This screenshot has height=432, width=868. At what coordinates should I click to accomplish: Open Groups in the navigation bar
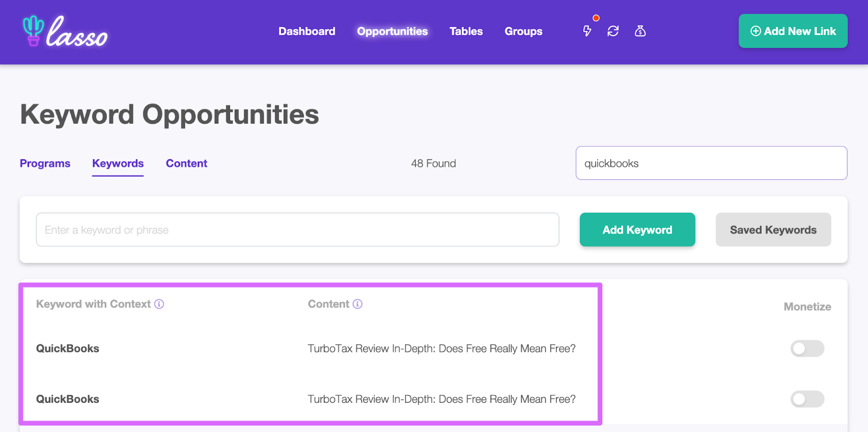point(524,31)
